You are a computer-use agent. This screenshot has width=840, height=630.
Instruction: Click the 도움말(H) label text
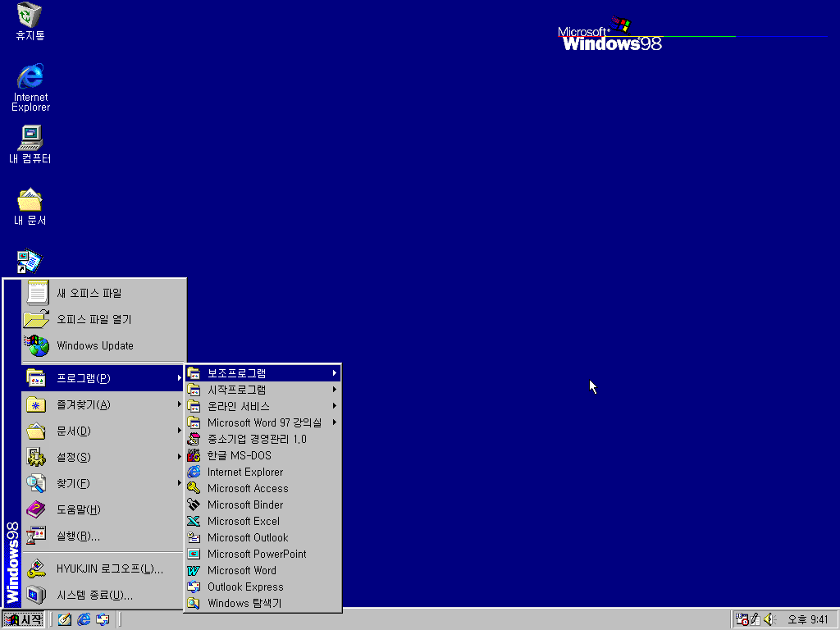click(x=79, y=510)
